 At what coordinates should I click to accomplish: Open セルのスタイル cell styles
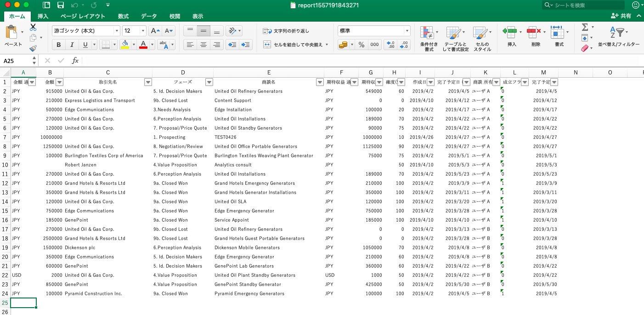[x=482, y=39]
